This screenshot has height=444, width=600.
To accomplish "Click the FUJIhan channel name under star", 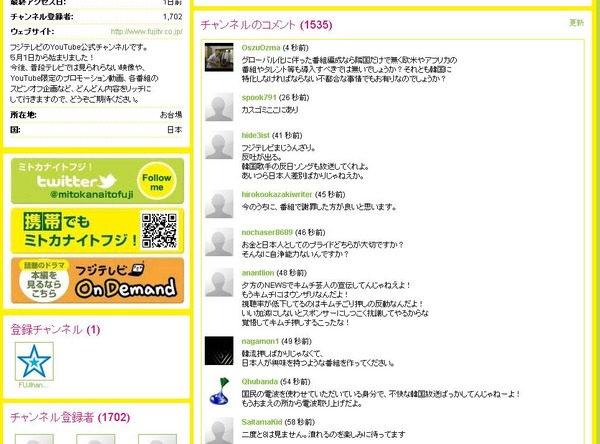I will 34,385.
